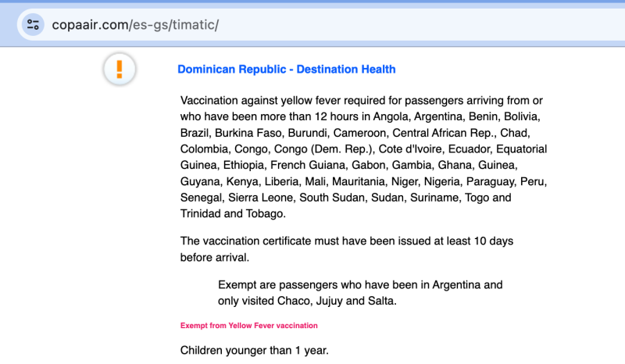Screen dimensions: 625x364
Task: Click the text 'Children younger than 1 year.'
Action: [255, 350]
